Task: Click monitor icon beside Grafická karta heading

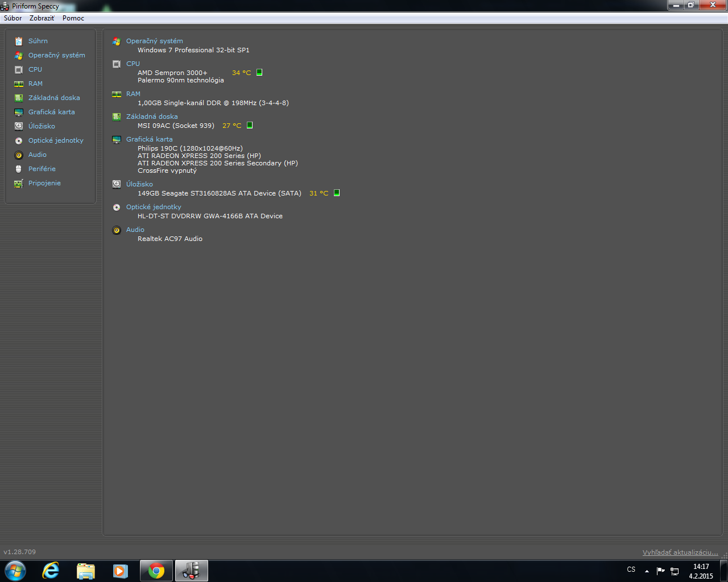Action: click(117, 139)
